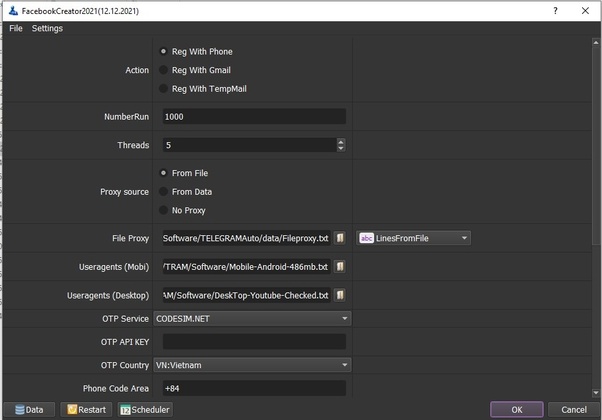This screenshot has width=602, height=420.
Task: Click the Useragents (Desktop) path field
Action: coord(246,295)
